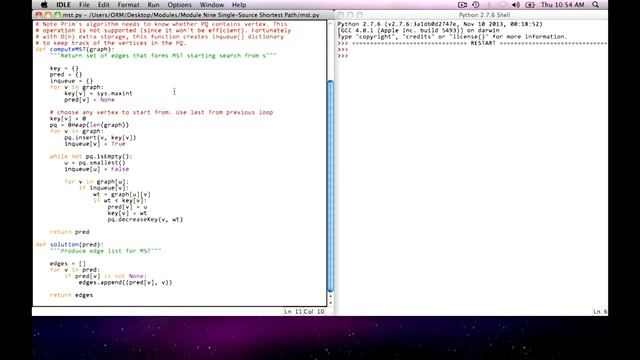Click the 'edges = []' line
Screen dimensions: 640x360
click(x=68, y=264)
